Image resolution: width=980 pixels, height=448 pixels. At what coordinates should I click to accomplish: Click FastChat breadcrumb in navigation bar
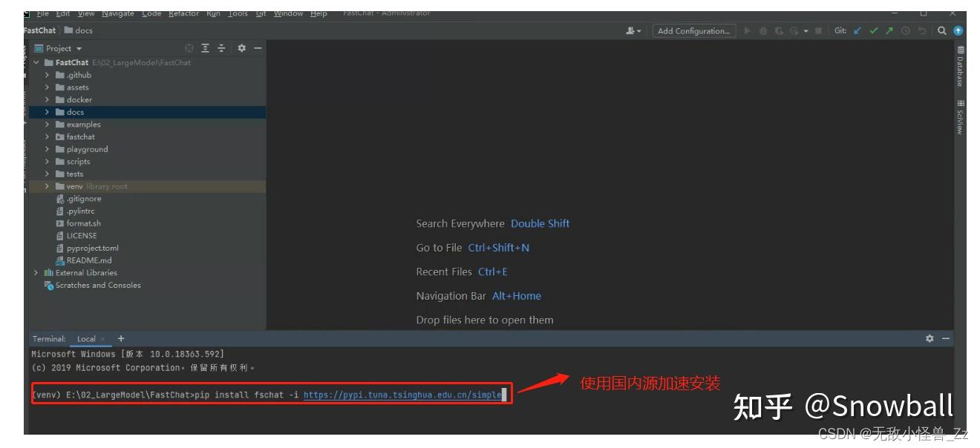(x=40, y=30)
